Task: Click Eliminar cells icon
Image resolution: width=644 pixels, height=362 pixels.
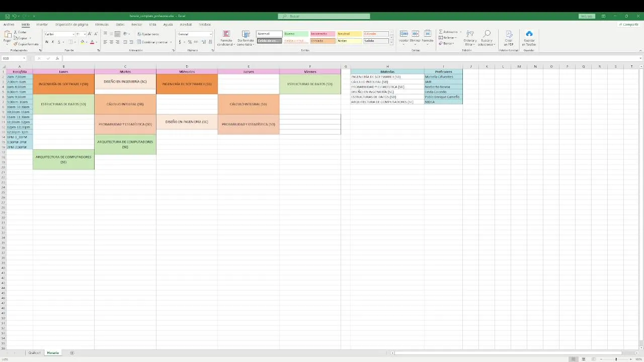Action: (416, 34)
